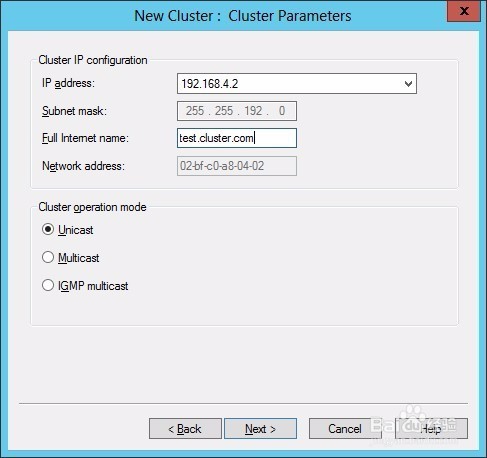Click the Network address field 02-bf-c0-a8-04-02

click(x=237, y=166)
